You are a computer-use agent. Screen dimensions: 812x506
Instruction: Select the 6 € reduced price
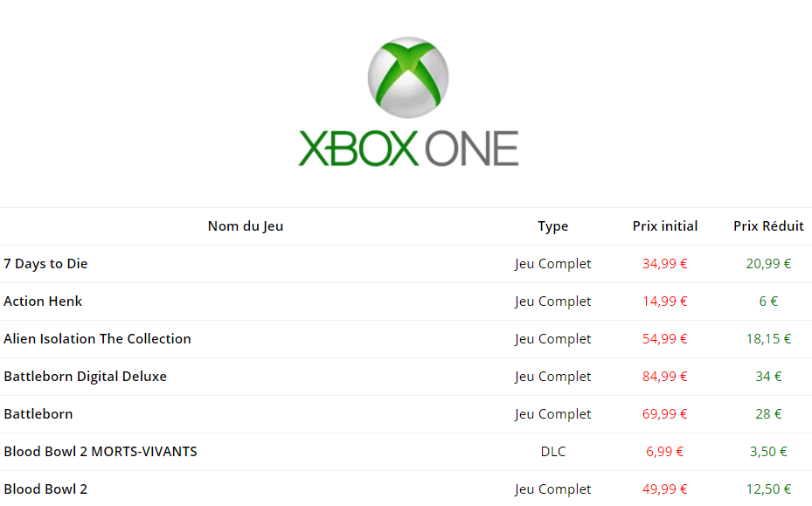pos(768,302)
